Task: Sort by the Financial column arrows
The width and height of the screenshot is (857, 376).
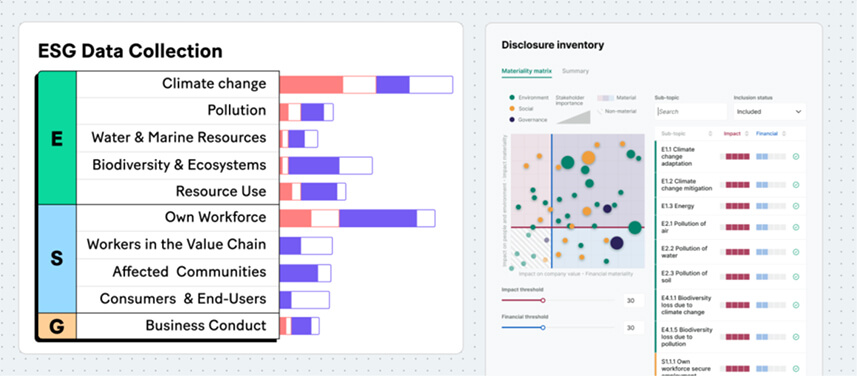Action: tap(784, 133)
